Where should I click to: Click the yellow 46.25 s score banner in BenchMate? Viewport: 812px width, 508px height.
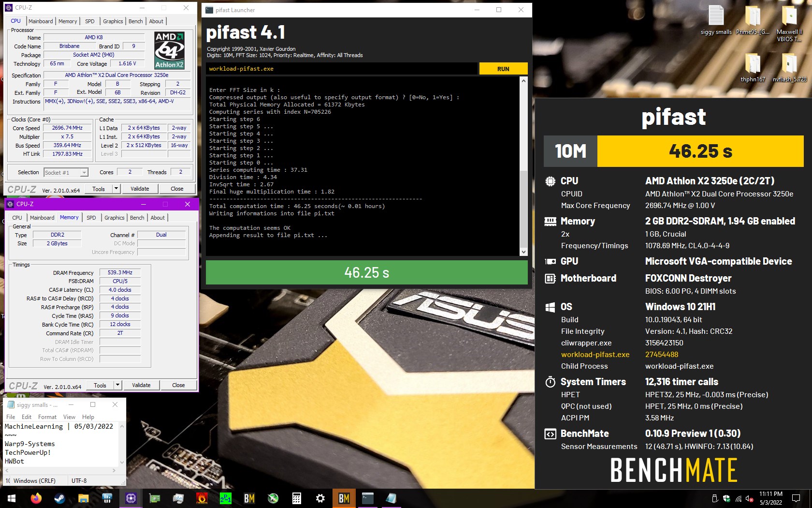point(700,151)
